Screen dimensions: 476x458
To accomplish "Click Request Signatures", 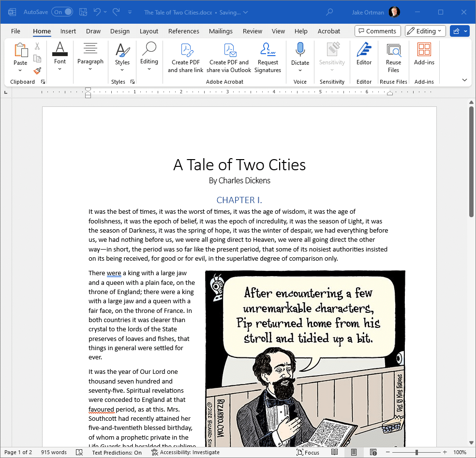I will (x=268, y=58).
